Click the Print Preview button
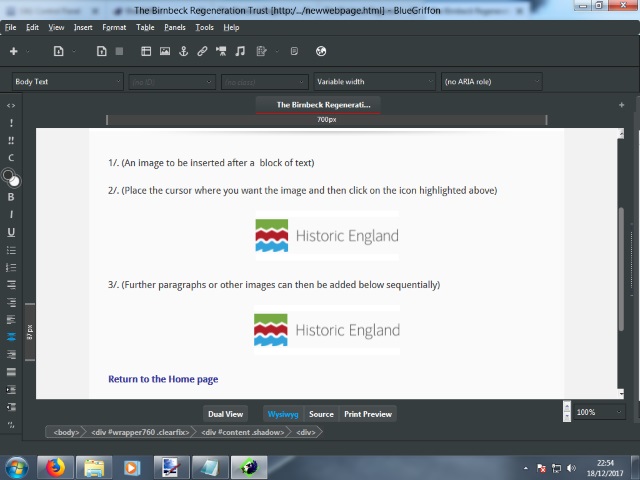This screenshot has width=640, height=480. (x=367, y=414)
